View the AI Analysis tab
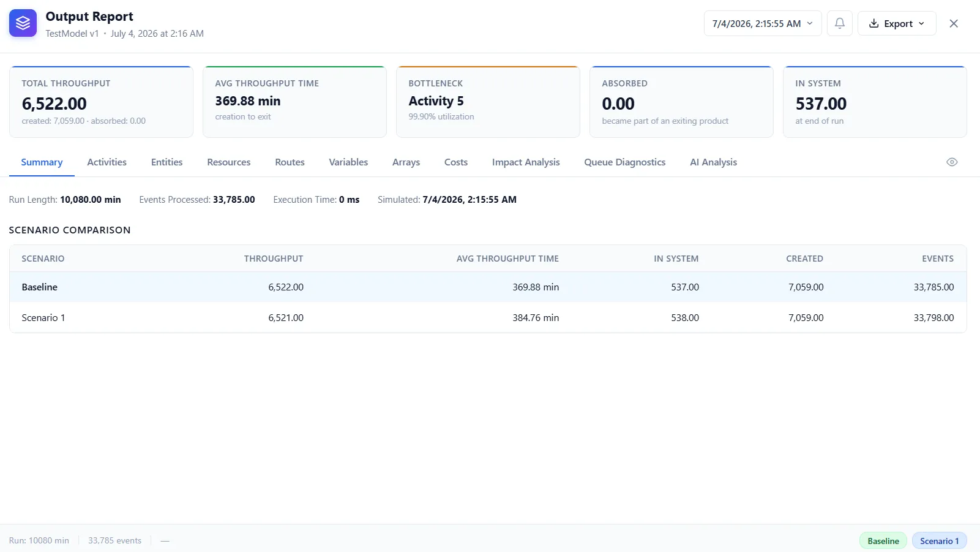 (713, 162)
